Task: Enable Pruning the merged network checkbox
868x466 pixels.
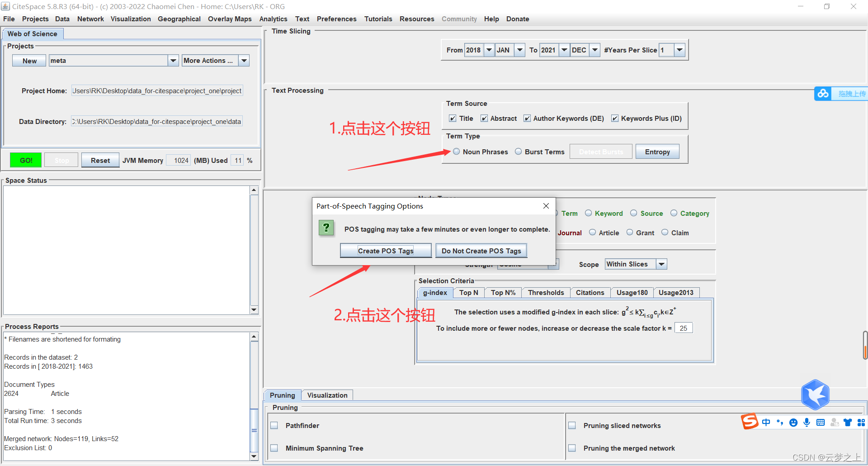Action: [572, 448]
